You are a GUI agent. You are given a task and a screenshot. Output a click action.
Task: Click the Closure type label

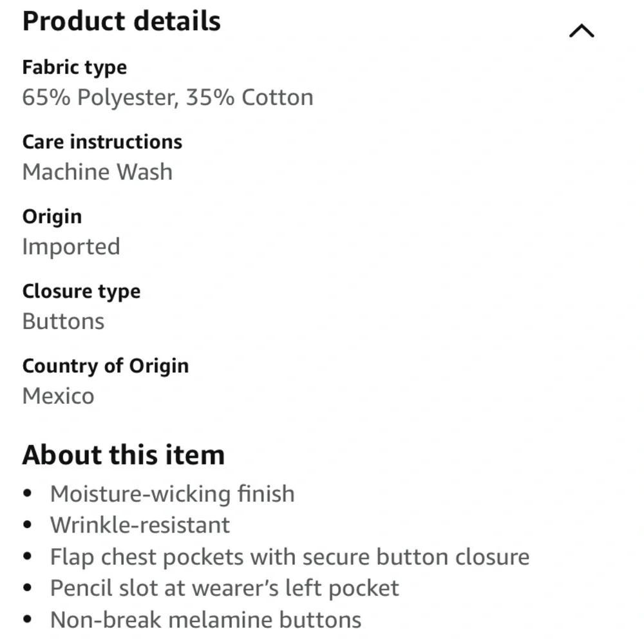tap(81, 291)
